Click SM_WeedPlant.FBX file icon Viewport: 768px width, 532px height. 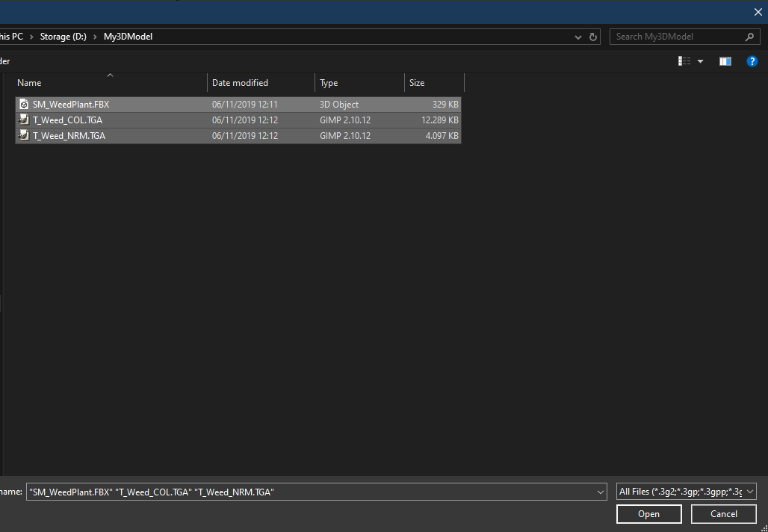tap(23, 105)
